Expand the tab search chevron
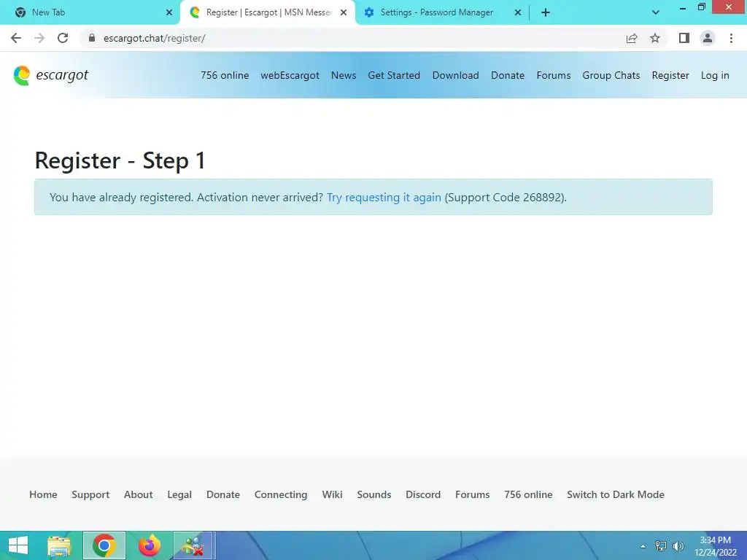The image size is (747, 560). click(x=656, y=12)
